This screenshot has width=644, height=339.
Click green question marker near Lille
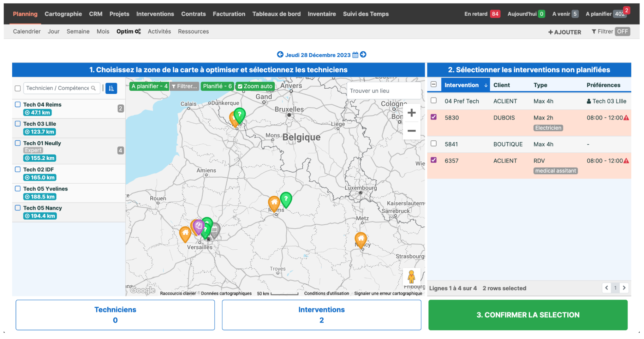click(x=239, y=116)
